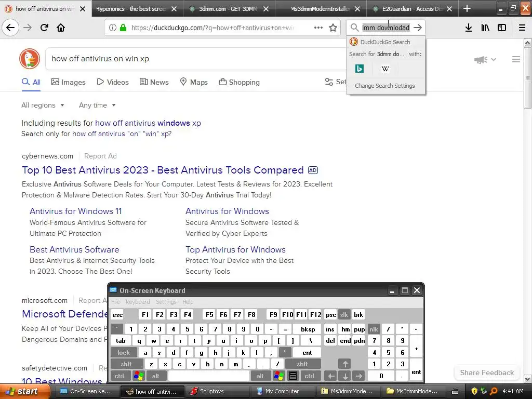Image resolution: width=532 pixels, height=399 pixels.
Task: Open the Firefox hamburger menu
Action: pos(522,28)
